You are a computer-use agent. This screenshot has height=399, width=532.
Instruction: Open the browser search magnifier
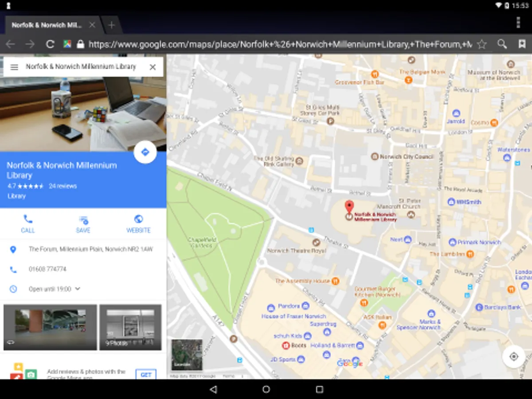click(x=502, y=44)
